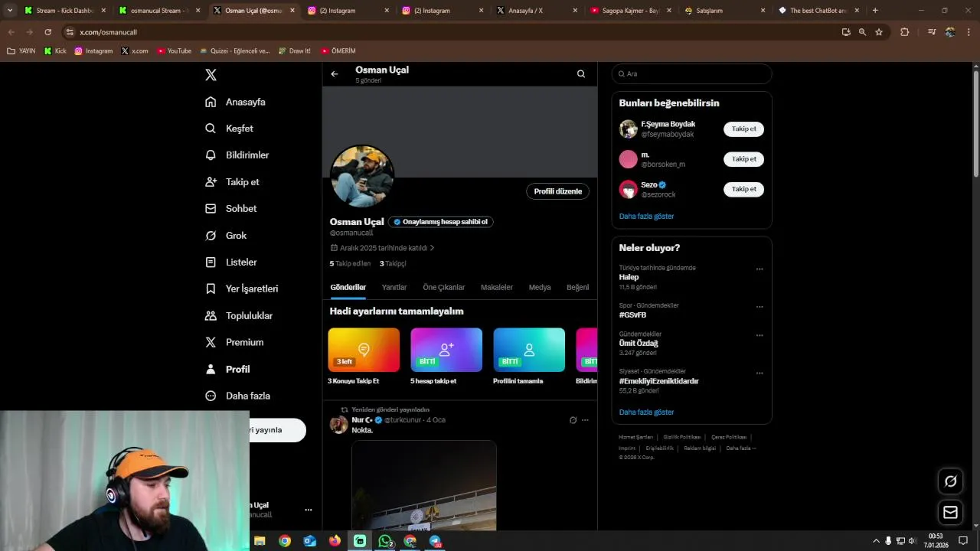Click page vertical scrollbar thumb

pos(975,124)
